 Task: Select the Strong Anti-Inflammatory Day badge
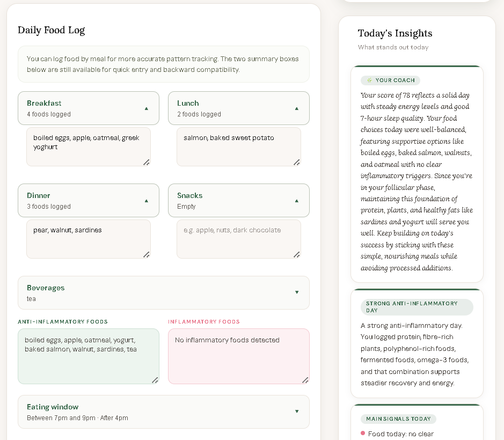click(x=417, y=307)
